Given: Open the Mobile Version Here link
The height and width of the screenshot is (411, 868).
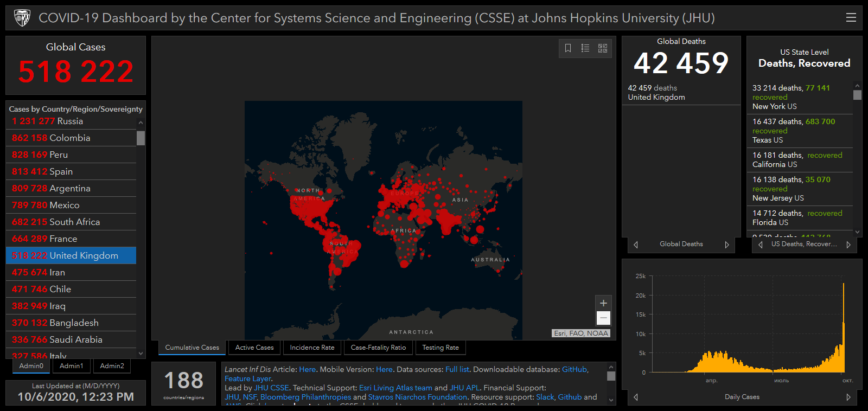Looking at the screenshot, I should [x=384, y=369].
